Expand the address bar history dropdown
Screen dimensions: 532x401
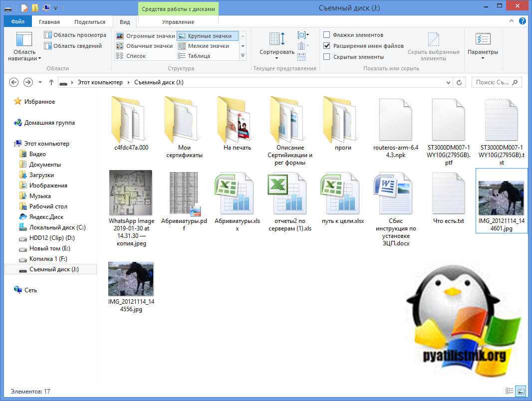[x=448, y=82]
